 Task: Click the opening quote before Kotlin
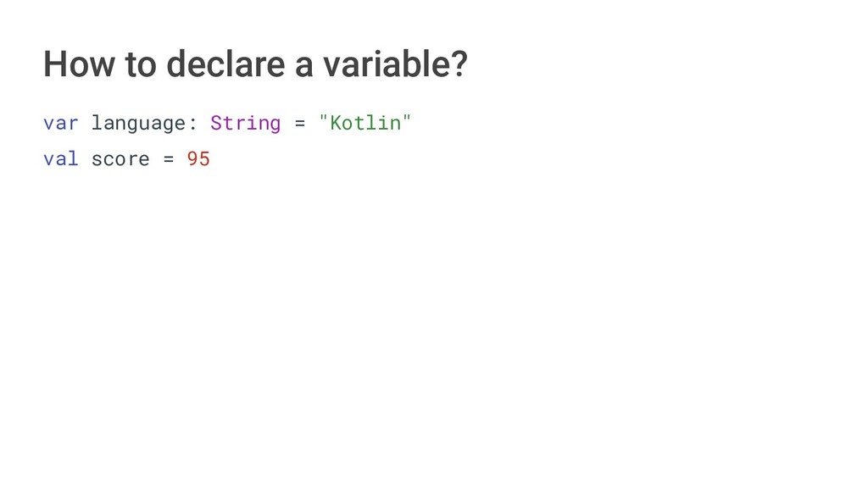tap(323, 119)
